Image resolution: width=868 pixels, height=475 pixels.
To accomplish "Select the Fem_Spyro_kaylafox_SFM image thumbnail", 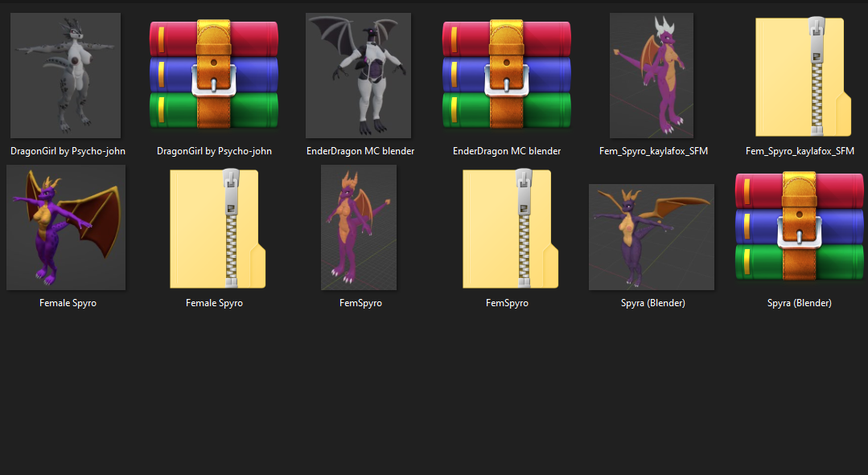I will coord(652,76).
